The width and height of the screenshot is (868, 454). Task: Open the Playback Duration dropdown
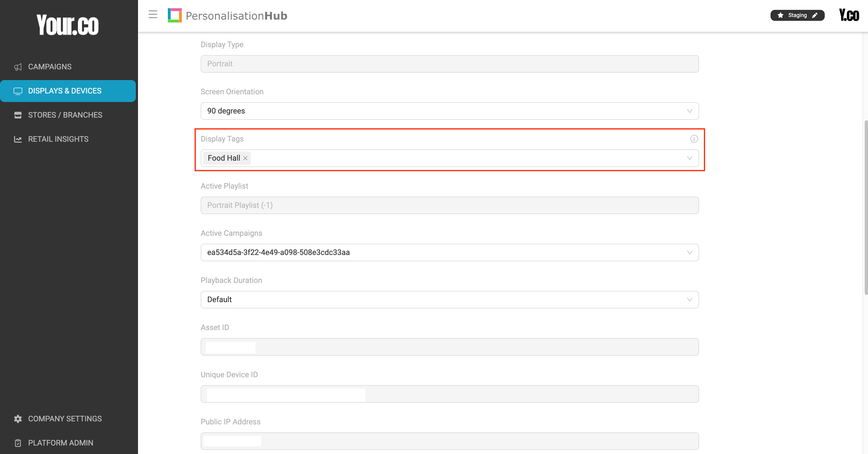[689, 300]
